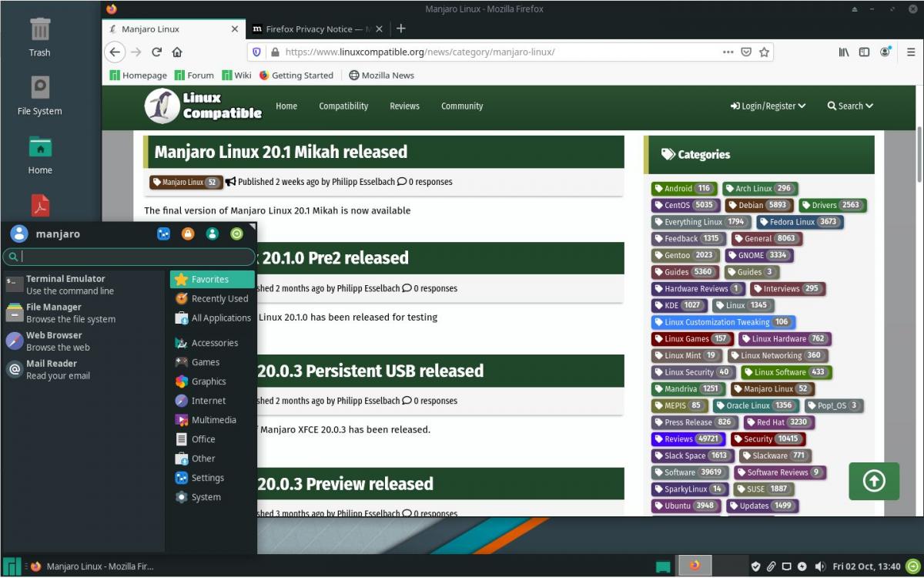
Task: Reload the current page
Action: [156, 52]
